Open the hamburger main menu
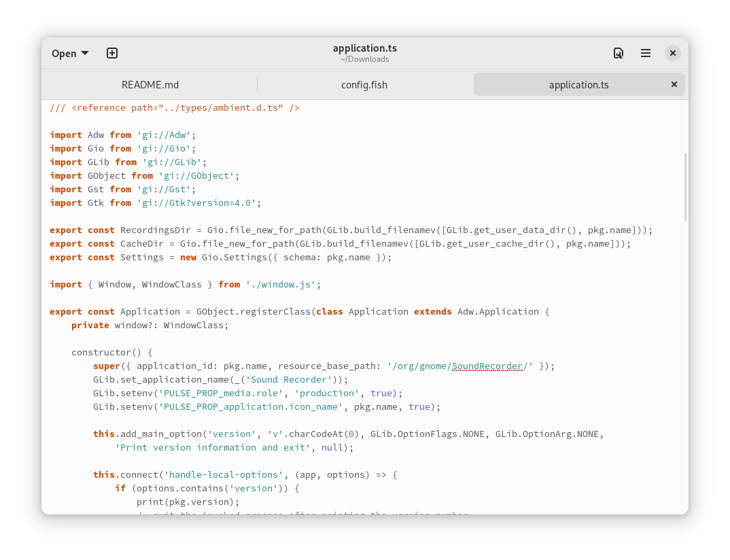This screenshot has width=730, height=560. [x=646, y=53]
